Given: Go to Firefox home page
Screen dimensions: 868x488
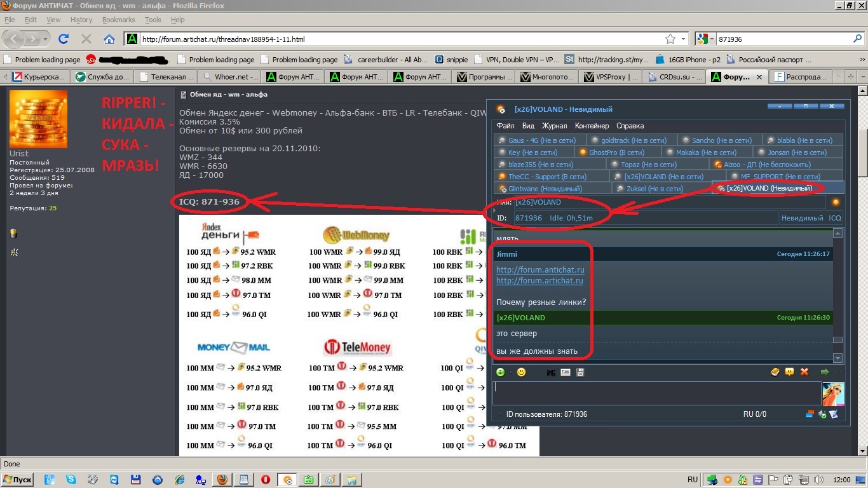Looking at the screenshot, I should point(109,39).
